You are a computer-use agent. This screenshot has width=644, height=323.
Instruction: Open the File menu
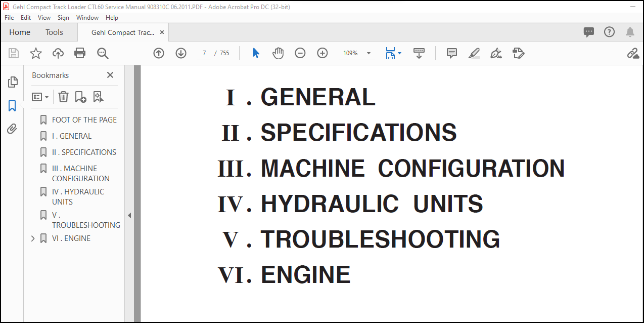coord(9,17)
